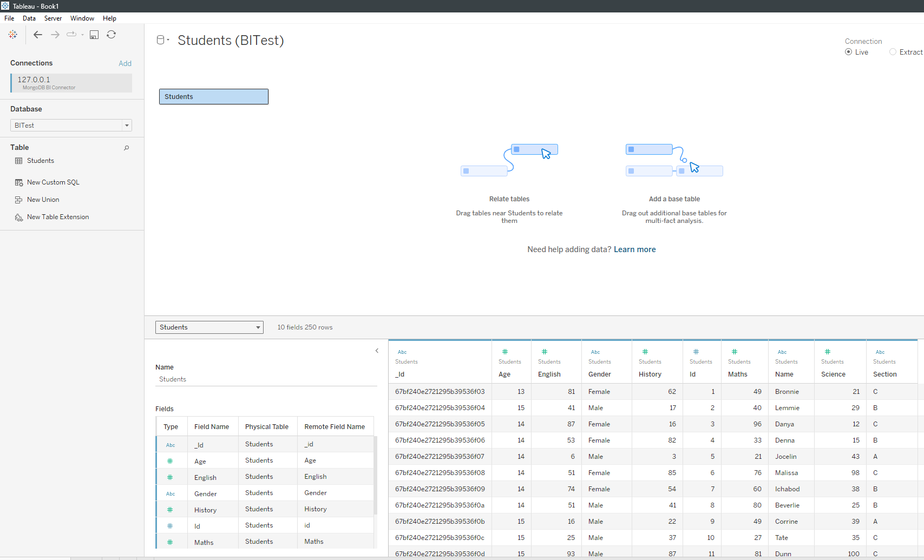The height and width of the screenshot is (560, 924).
Task: Select the Live connection radio button
Action: pos(848,52)
